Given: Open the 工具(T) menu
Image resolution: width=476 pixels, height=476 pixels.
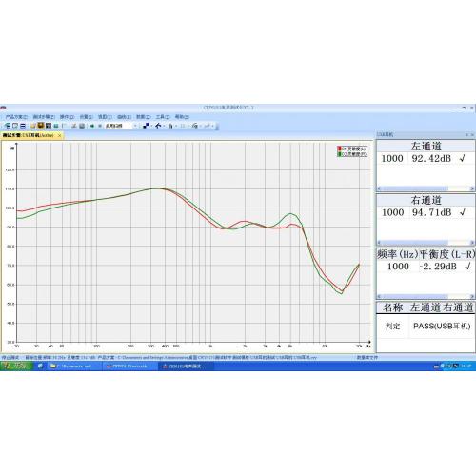Looking at the screenshot, I should 163,117.
